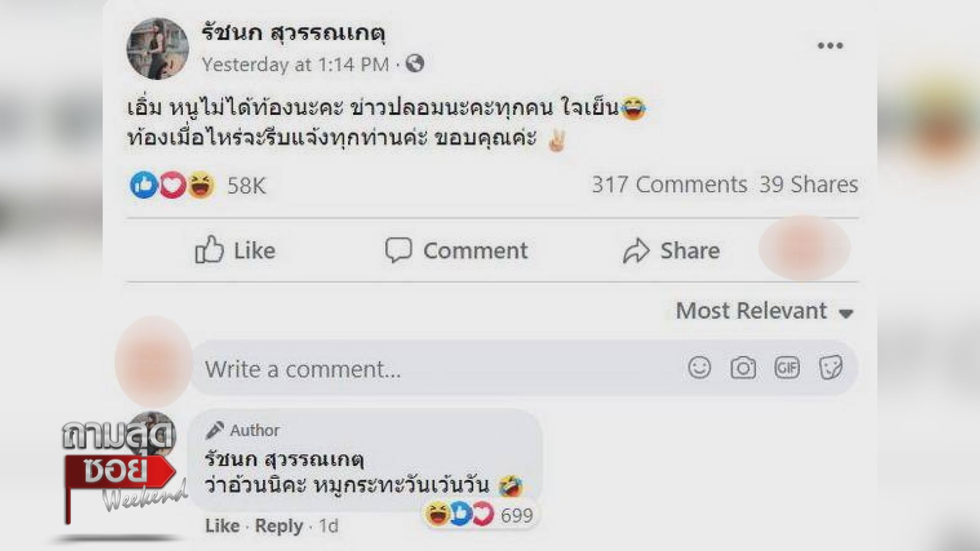Click the emoji smiley icon in comment box
980x551 pixels.
click(699, 367)
